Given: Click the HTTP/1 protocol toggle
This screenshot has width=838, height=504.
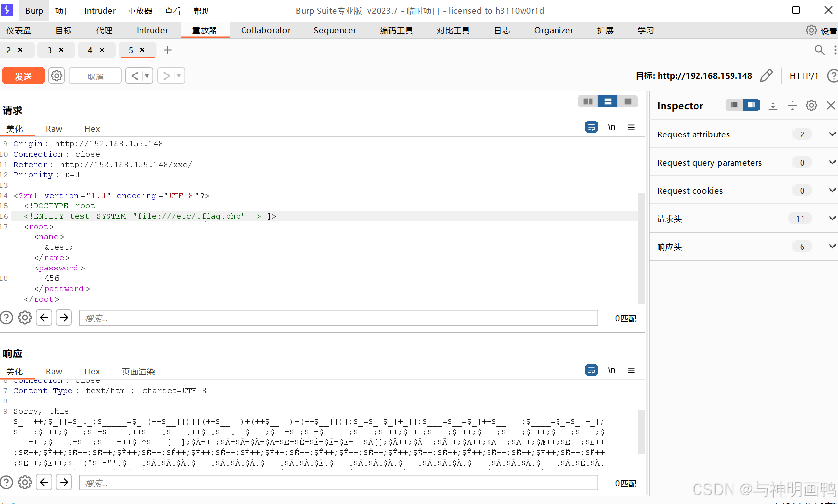Looking at the screenshot, I should (803, 76).
